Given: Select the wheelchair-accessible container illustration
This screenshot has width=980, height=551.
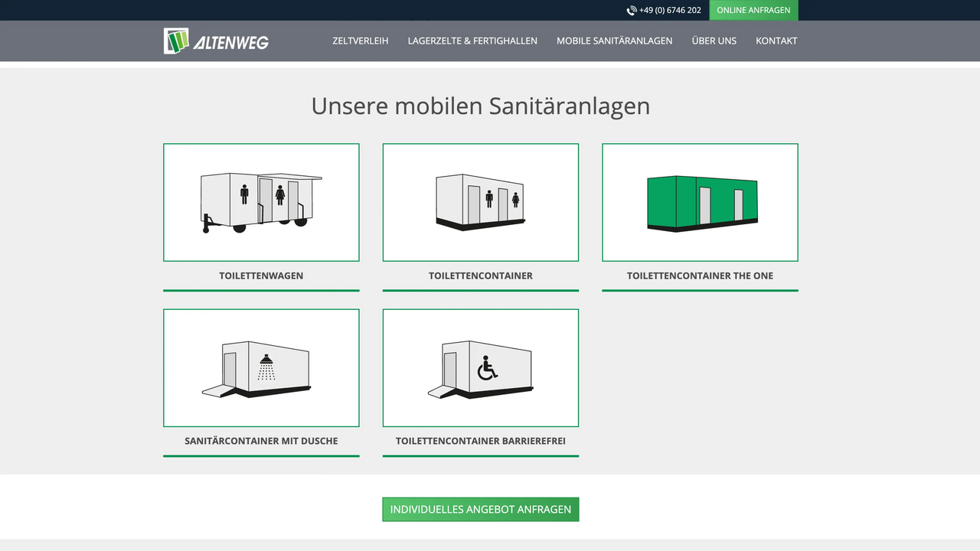Looking at the screenshot, I should click(480, 367).
